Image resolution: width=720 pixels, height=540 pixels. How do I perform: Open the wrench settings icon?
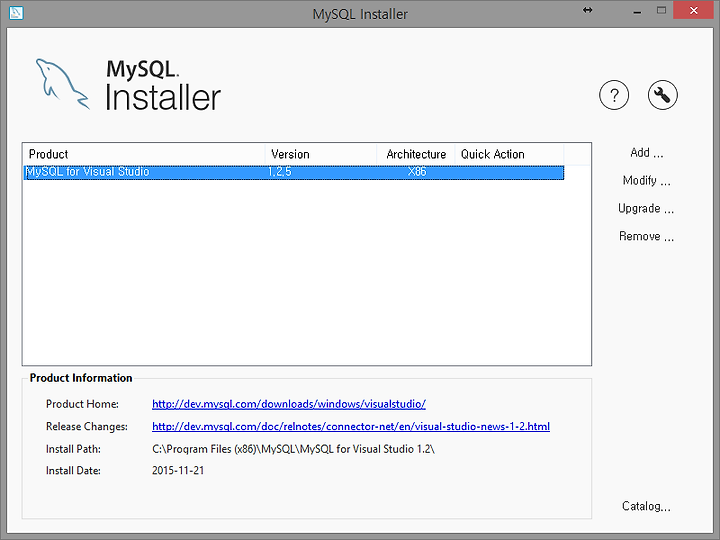point(662,95)
